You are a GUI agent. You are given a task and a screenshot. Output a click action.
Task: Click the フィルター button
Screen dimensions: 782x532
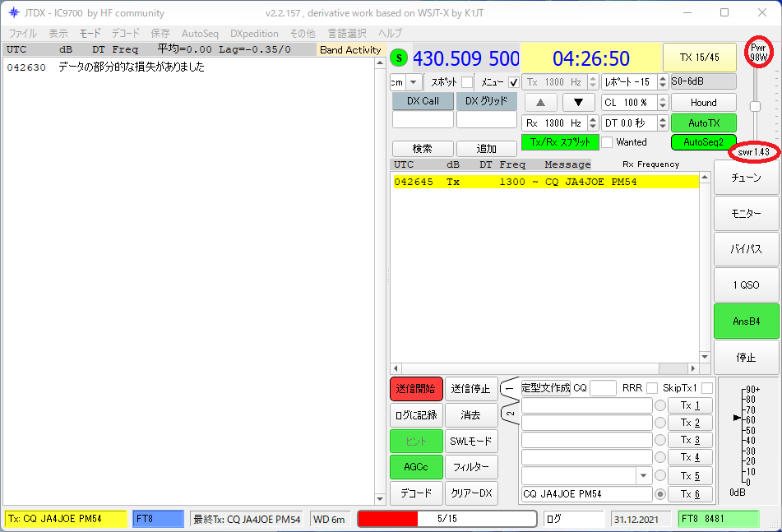(x=471, y=467)
